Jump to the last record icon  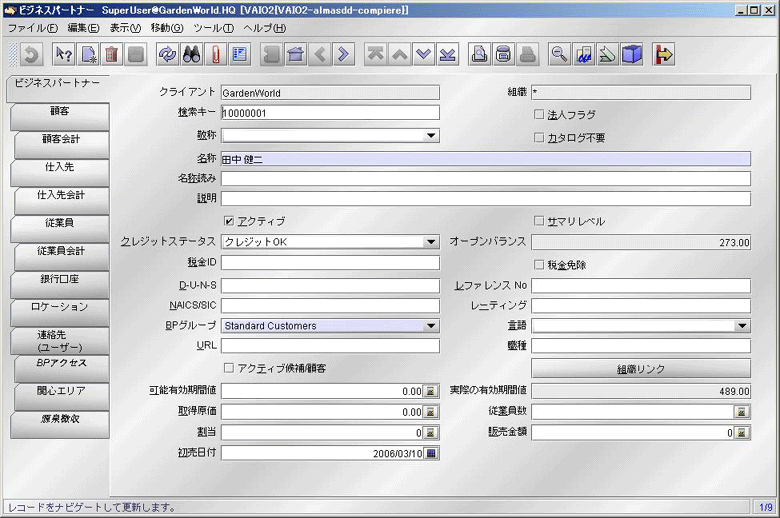coord(447,54)
